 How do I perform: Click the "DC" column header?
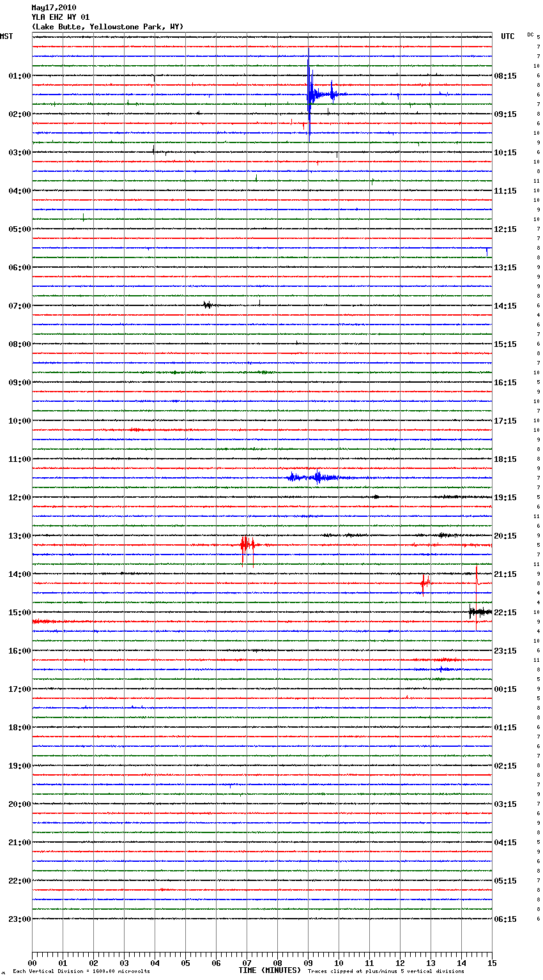pos(530,34)
